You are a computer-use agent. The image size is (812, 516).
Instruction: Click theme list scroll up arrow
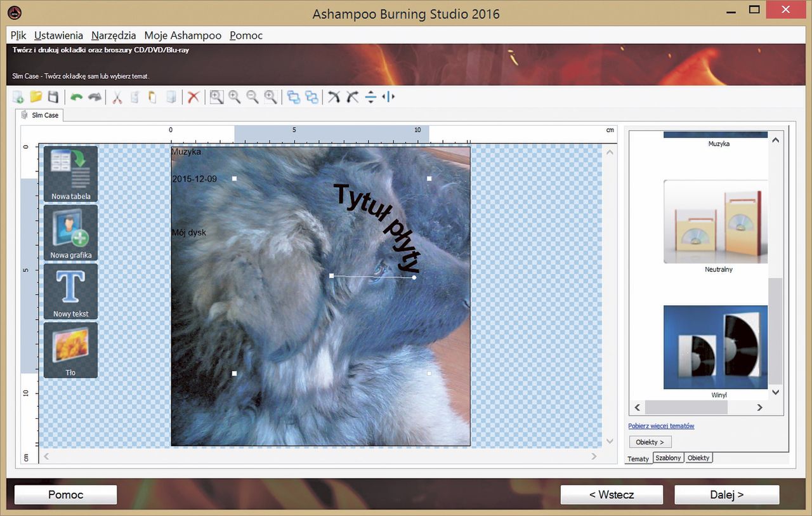(775, 140)
